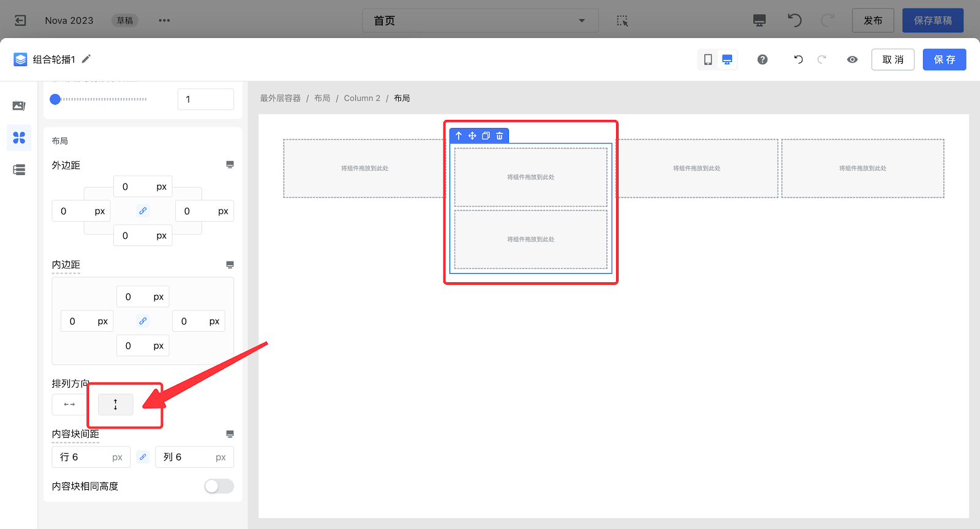Open the components panel in left sidebar
The image size is (980, 529).
19,138
